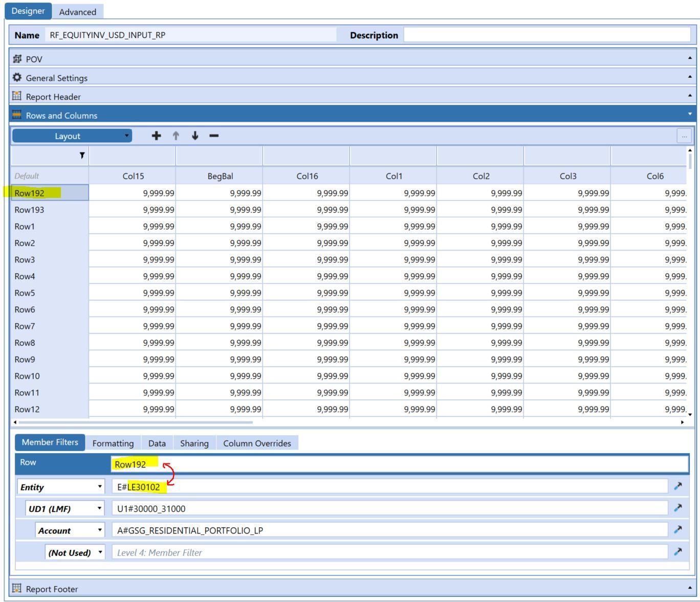This screenshot has height=602, width=700.
Task: Select the Column Overrides tab
Action: pos(257,443)
